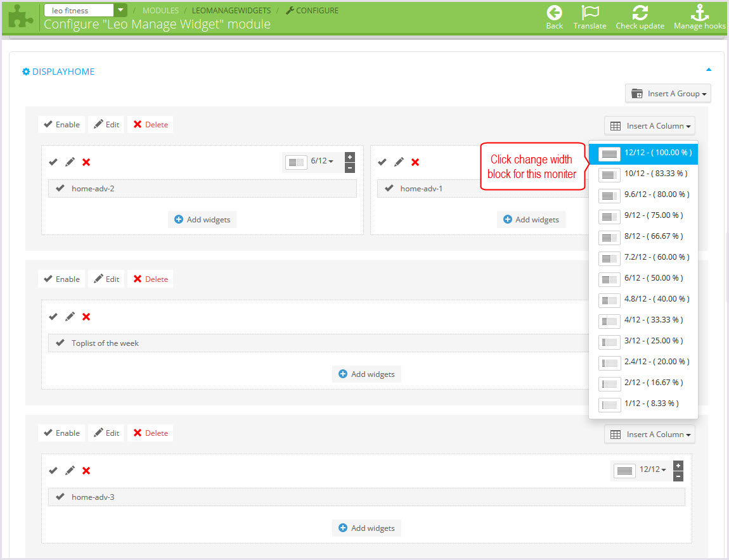729x560 pixels.
Task: Click Delete button of second group
Action: click(x=151, y=279)
